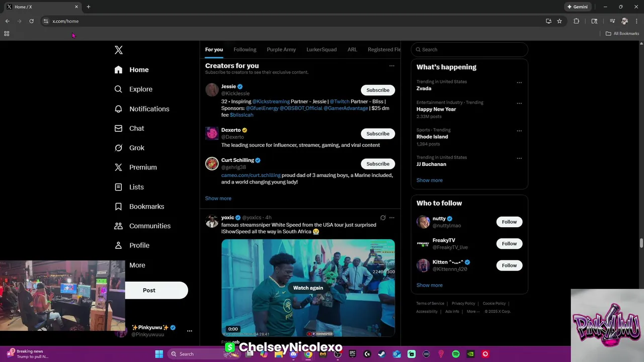Subscribe to Jessie
The image size is (644, 362).
(x=378, y=90)
